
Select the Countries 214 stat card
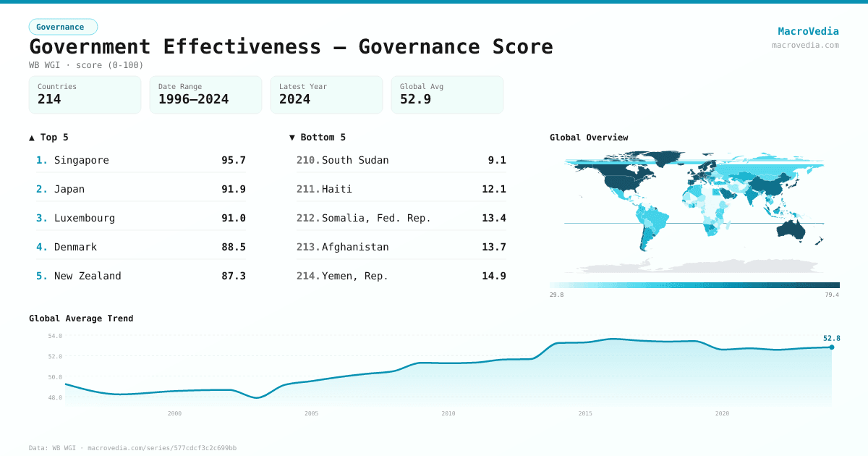point(85,95)
